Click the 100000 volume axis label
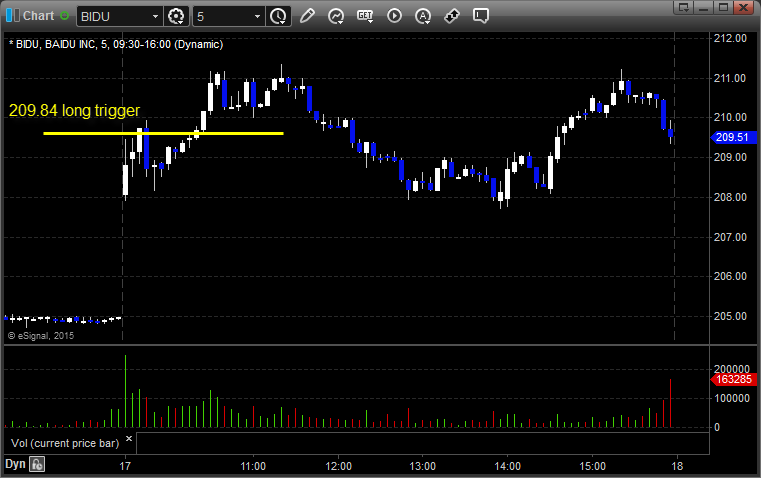This screenshot has width=761, height=478. pyautogui.click(x=732, y=398)
